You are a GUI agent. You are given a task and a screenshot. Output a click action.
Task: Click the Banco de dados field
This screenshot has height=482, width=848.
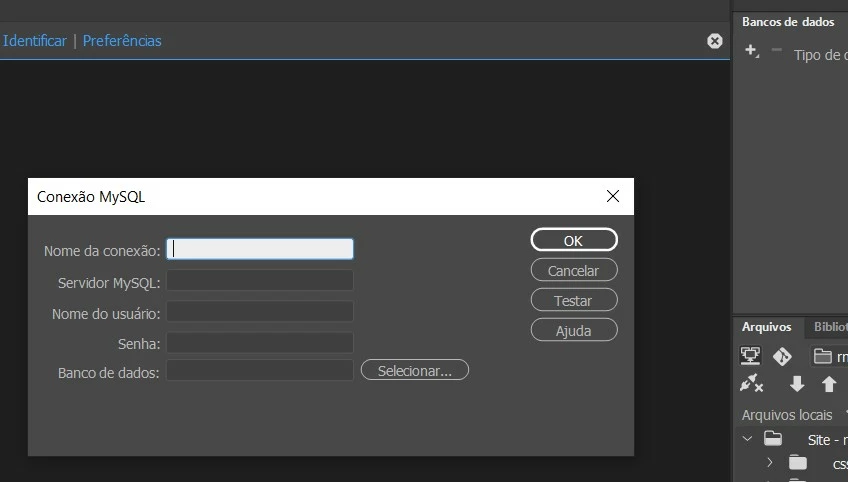pos(260,371)
